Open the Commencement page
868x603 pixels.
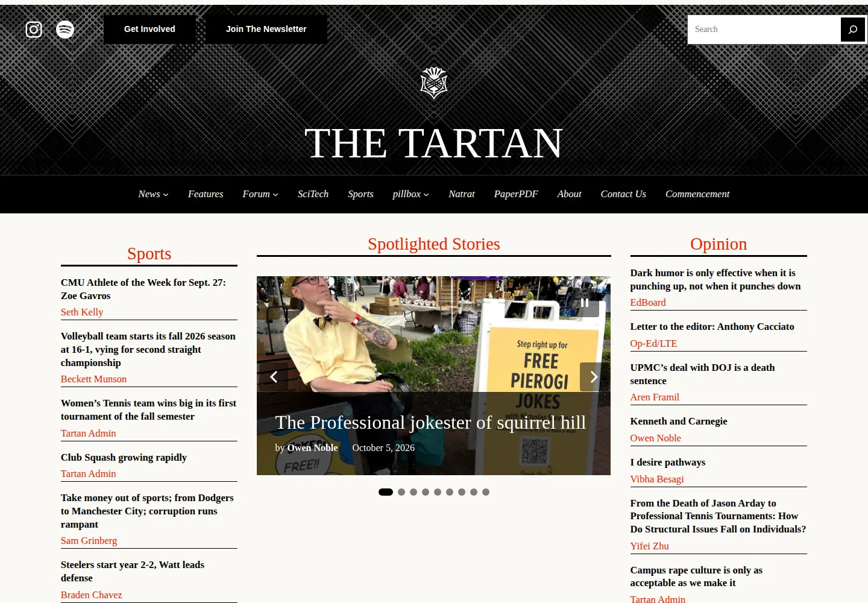[697, 194]
